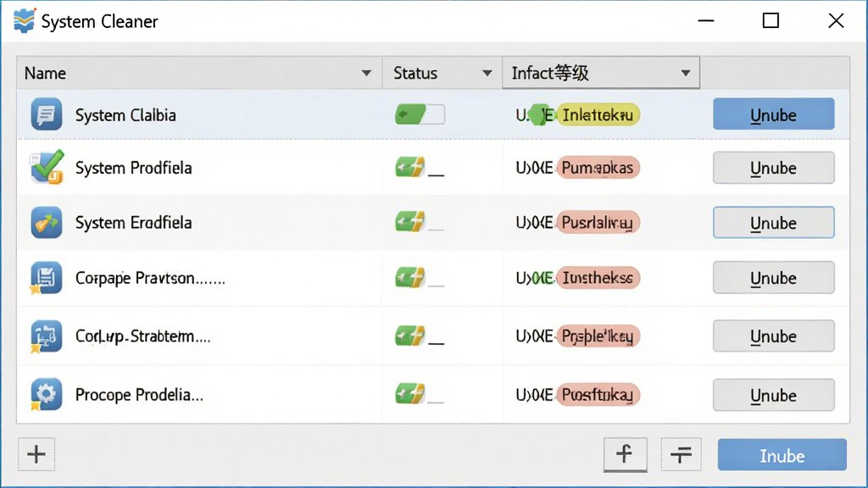Click the green checkmark icon for System Prodfiela
The width and height of the screenshot is (868, 488).
[x=47, y=167]
